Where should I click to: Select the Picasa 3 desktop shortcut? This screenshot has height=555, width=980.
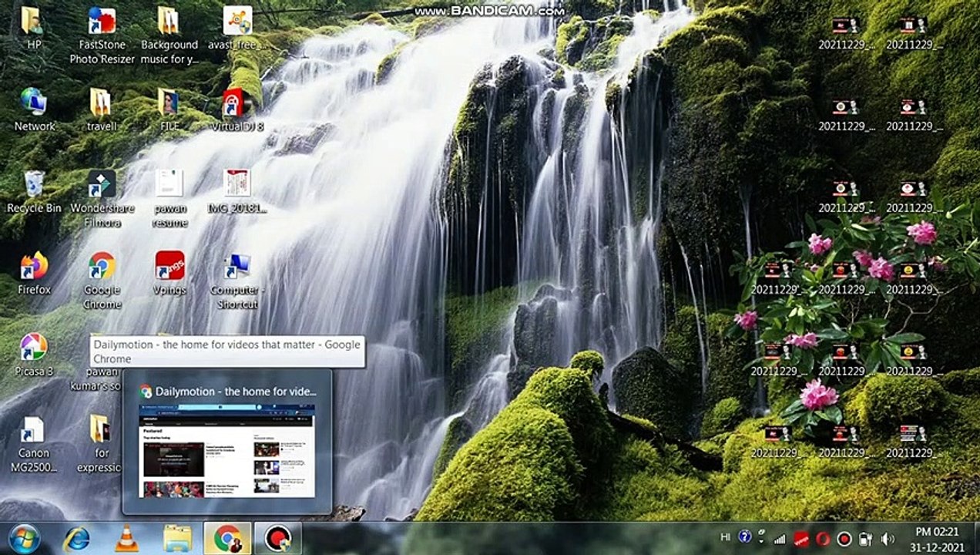click(x=34, y=355)
